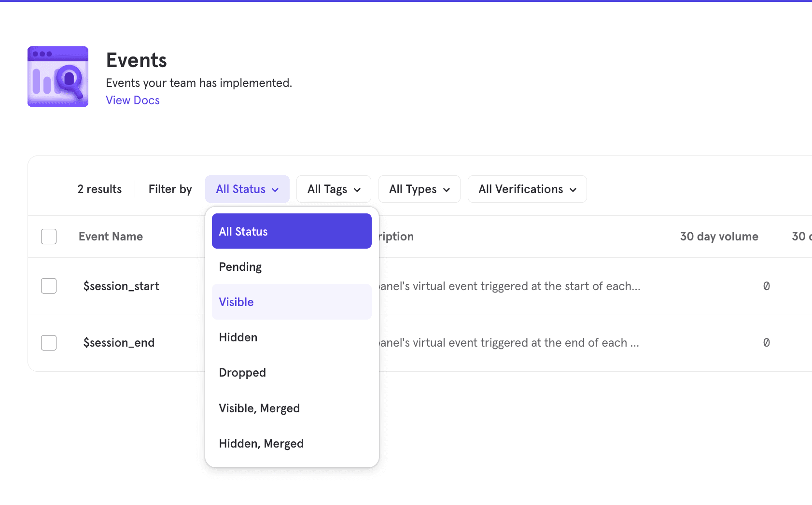Open the All Tags filter dropdown
Viewport: 812px width, 505px height.
point(333,189)
